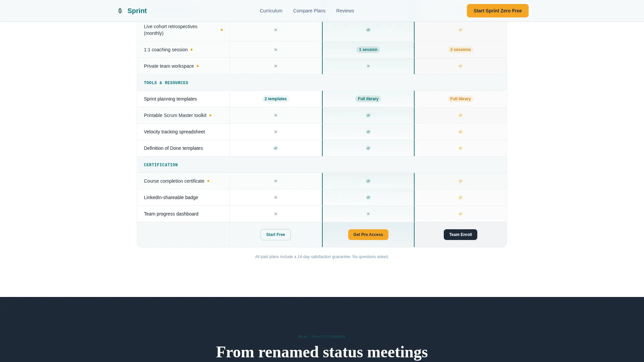Click Pro column checkmark for LinkedIn-shareable badge

pyautogui.click(x=368, y=197)
